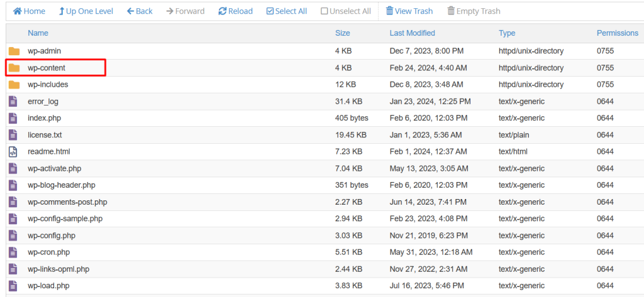Click Select All checkbox button

pyautogui.click(x=287, y=11)
